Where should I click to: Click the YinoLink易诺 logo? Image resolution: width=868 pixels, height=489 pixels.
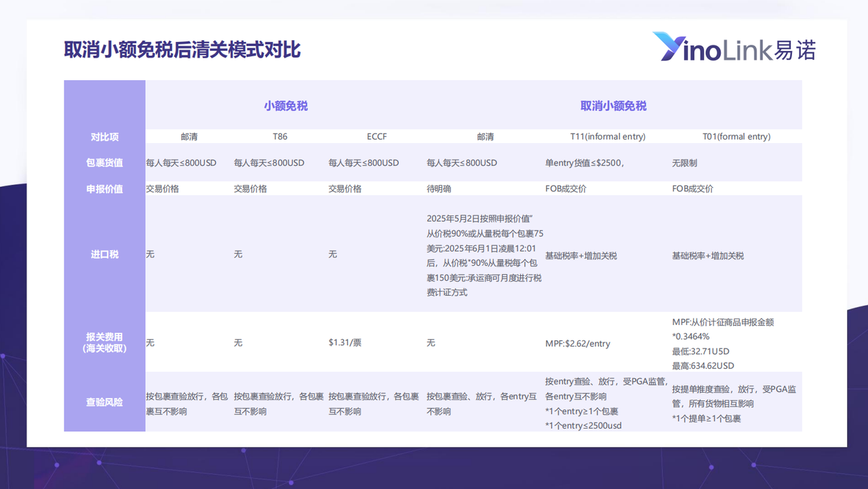734,46
